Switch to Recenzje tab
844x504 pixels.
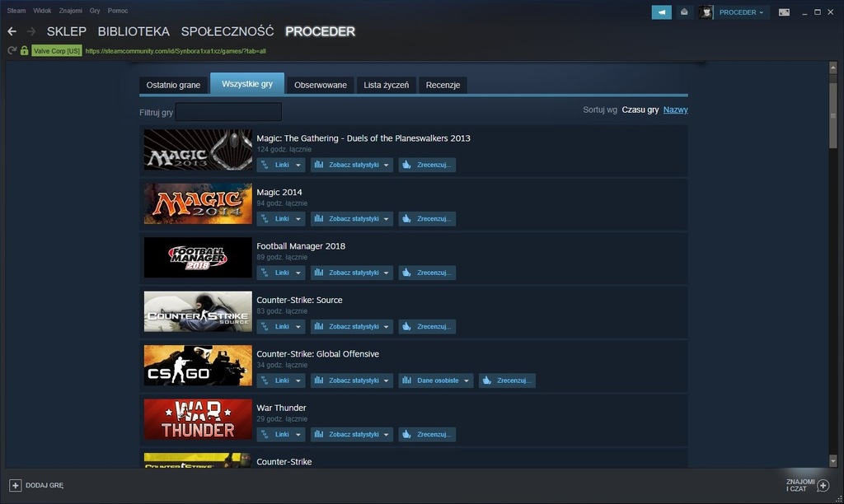point(443,85)
